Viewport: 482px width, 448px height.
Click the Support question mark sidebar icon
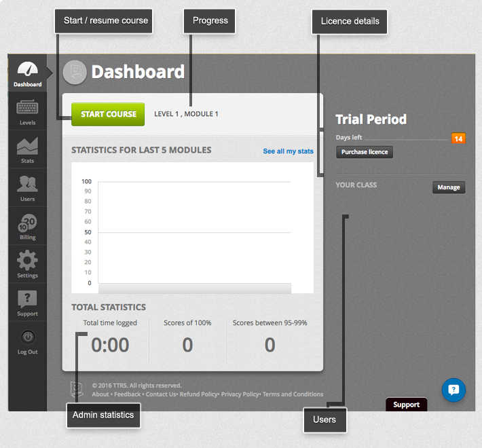point(27,300)
